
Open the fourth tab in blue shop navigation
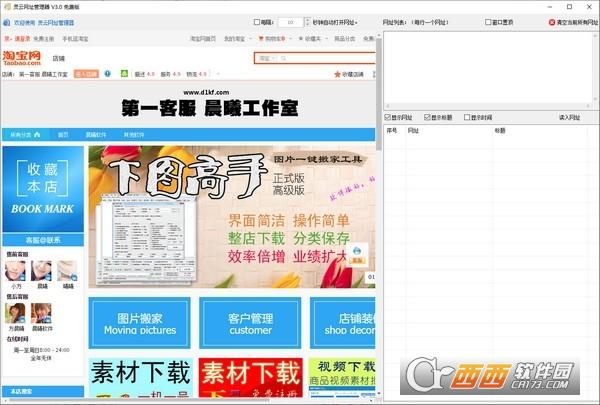134,135
